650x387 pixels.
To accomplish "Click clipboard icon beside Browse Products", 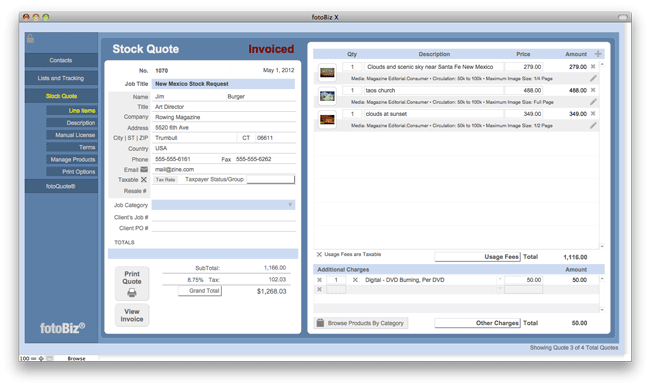I will pyautogui.click(x=320, y=323).
